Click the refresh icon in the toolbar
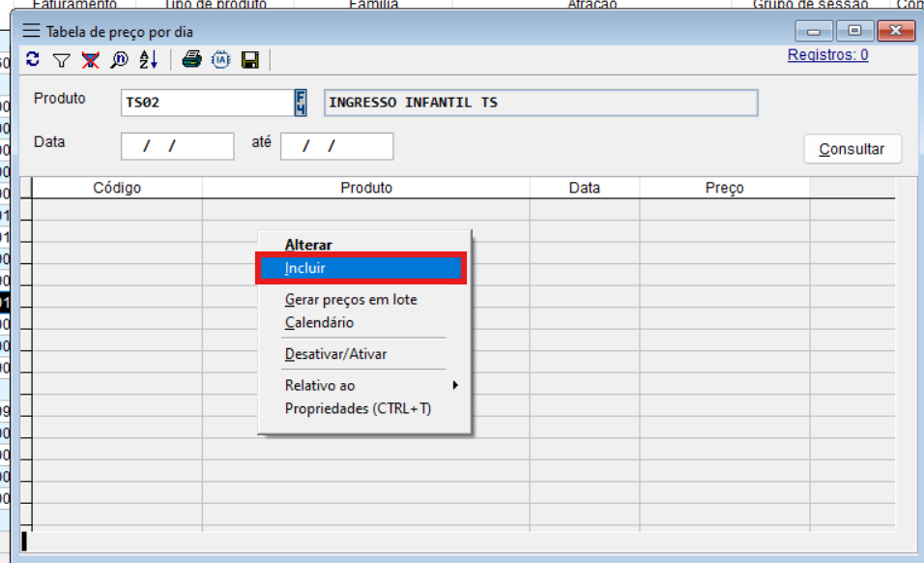Image resolution: width=924 pixels, height=563 pixels. click(33, 60)
